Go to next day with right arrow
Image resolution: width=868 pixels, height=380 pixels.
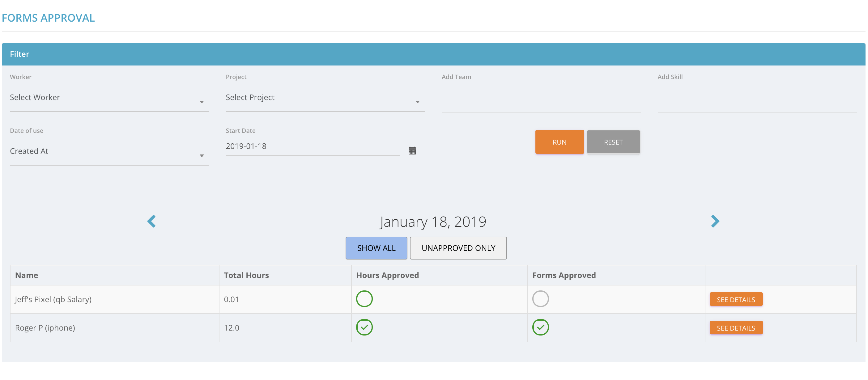(x=715, y=221)
